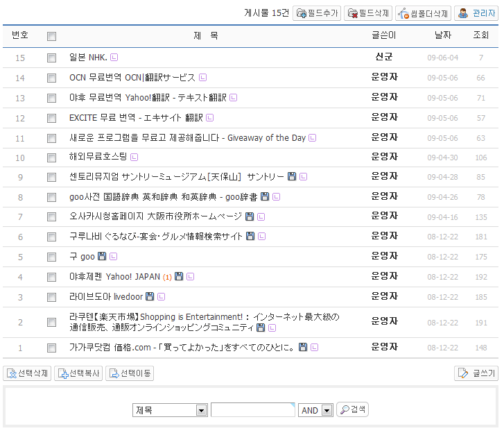Viewport: 504px width, 433px height.
Task: Toggle the select-all checkbox in the header row
Action: click(x=51, y=36)
